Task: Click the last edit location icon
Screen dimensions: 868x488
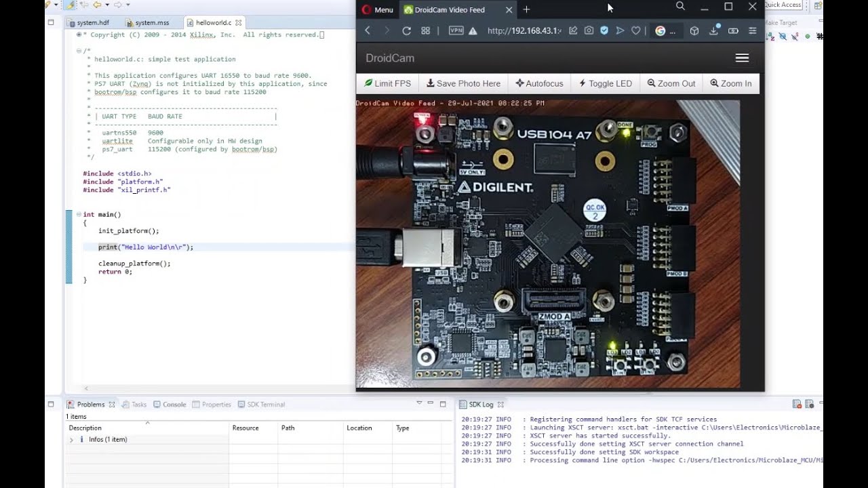Action: tap(83, 5)
